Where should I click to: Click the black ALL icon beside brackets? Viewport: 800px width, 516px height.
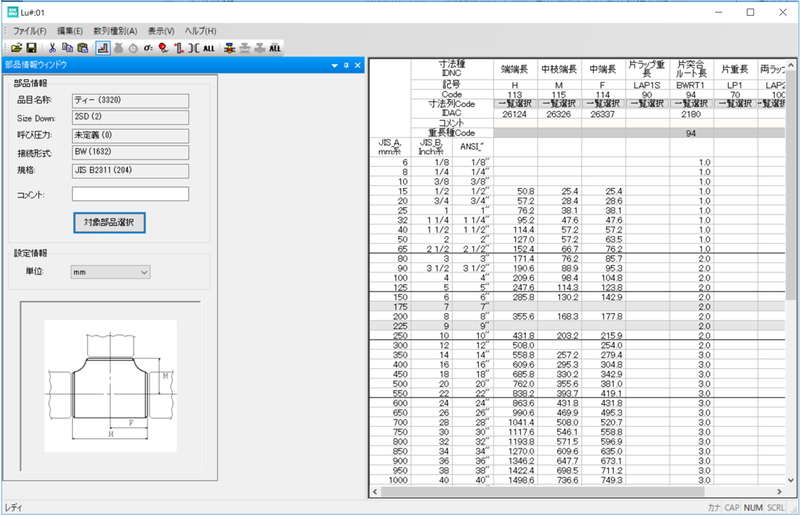(208, 47)
